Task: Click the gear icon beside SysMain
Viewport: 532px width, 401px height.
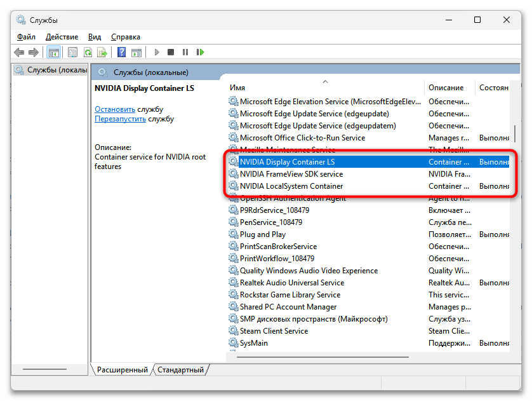Action: (234, 343)
